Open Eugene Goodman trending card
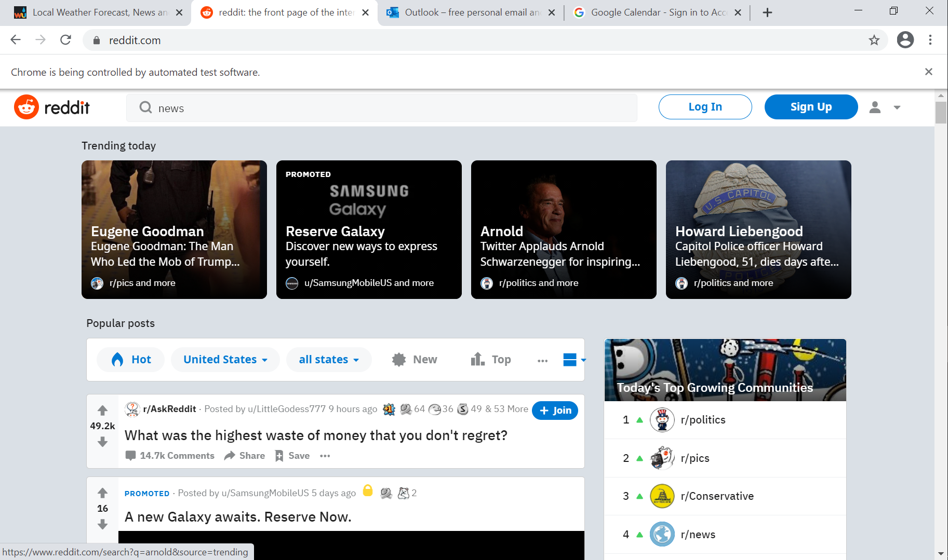Image resolution: width=948 pixels, height=560 pixels. [x=174, y=229]
